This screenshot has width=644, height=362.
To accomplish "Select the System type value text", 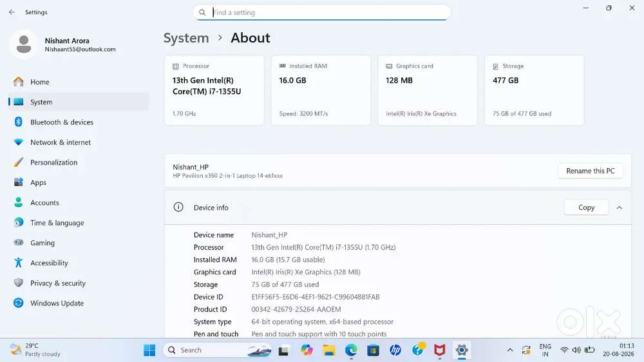I will coord(323,321).
